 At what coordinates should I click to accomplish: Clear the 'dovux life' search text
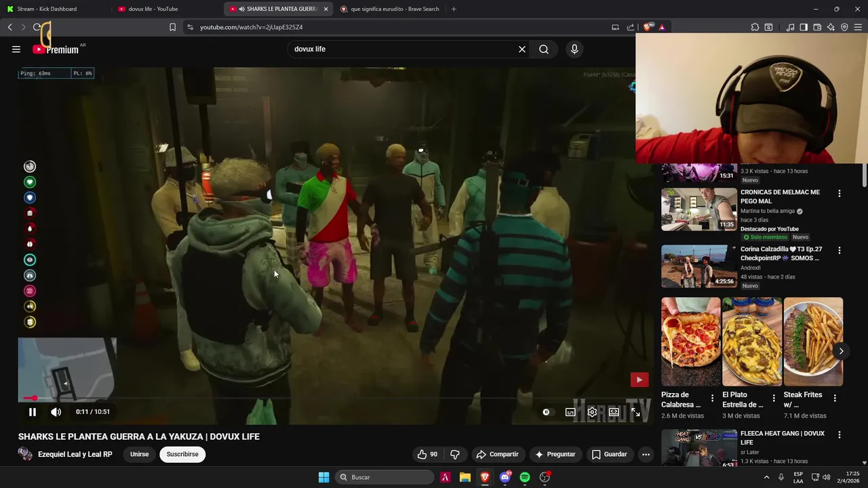[522, 49]
